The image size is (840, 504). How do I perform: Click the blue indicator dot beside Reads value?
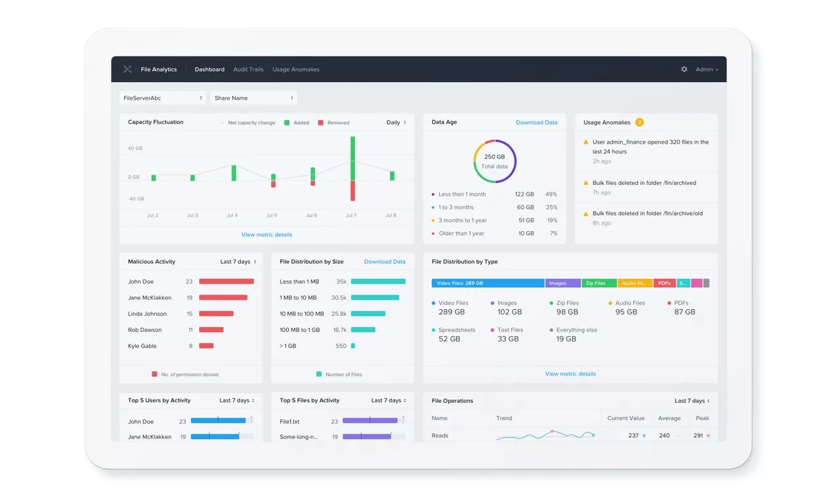pos(644,435)
